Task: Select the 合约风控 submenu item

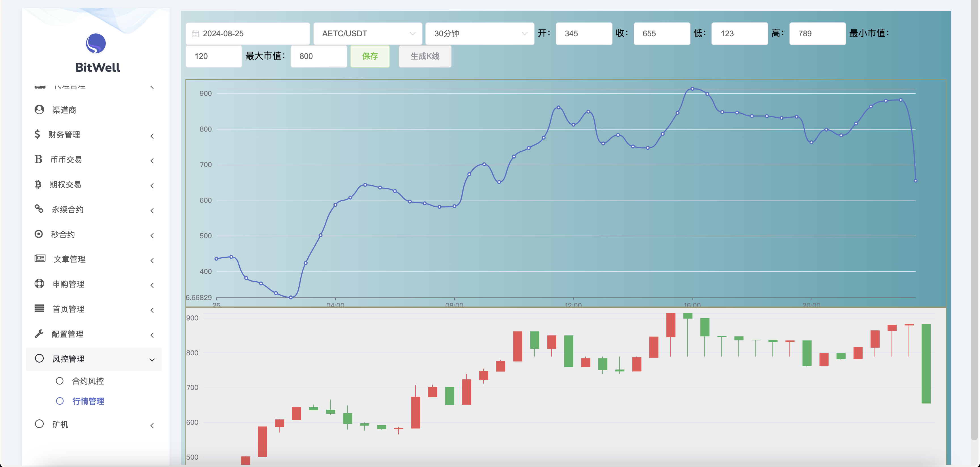Action: 88,381
